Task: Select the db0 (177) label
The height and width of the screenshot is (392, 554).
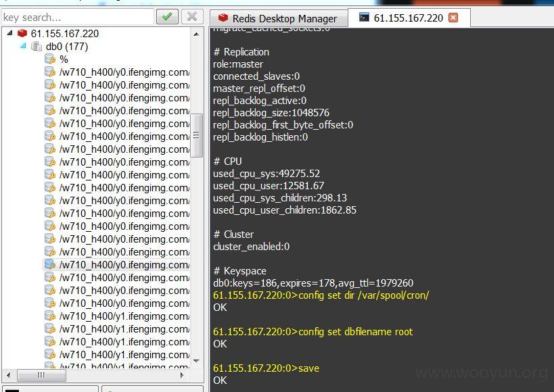Action: click(x=67, y=47)
